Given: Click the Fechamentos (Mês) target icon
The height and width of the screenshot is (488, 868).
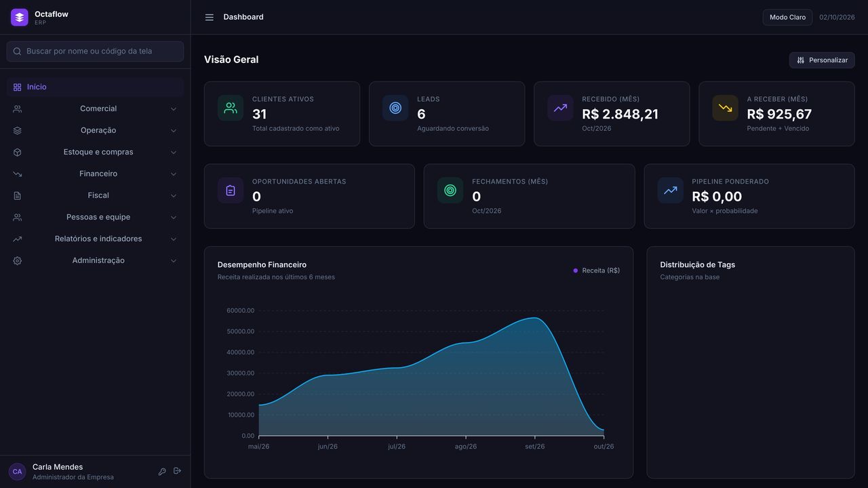Looking at the screenshot, I should click(x=450, y=190).
